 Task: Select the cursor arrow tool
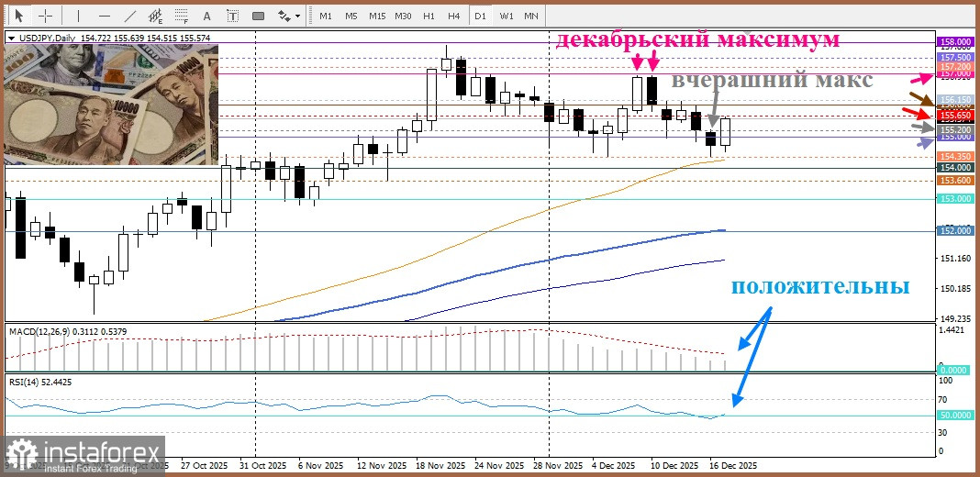click(x=19, y=16)
